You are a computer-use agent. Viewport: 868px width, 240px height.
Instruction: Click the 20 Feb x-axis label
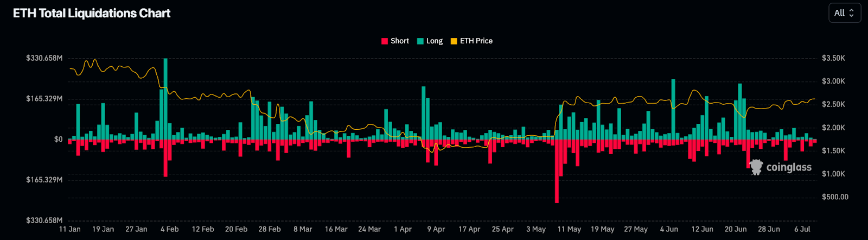point(236,229)
